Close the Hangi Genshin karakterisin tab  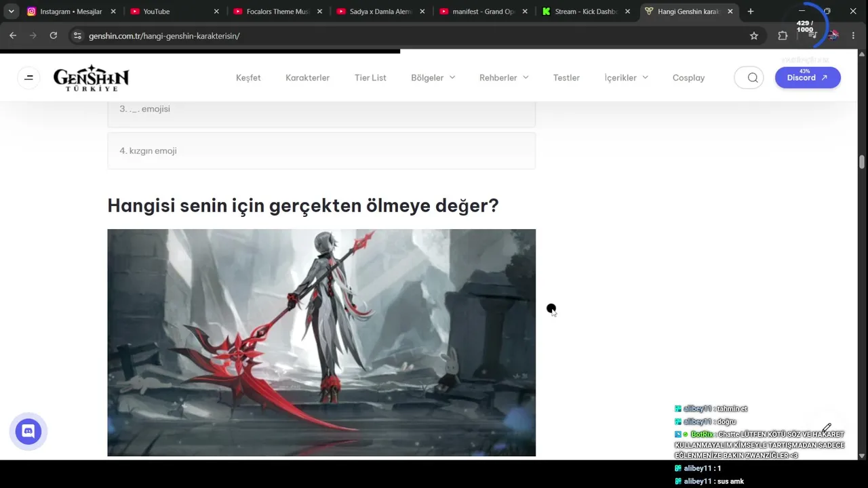click(730, 12)
